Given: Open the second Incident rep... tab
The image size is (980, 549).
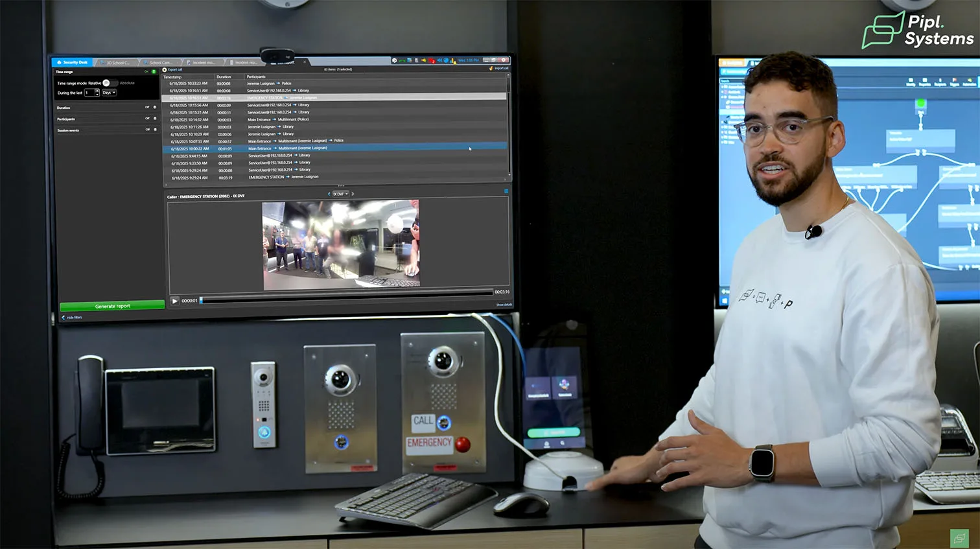Looking at the screenshot, I should [x=245, y=63].
